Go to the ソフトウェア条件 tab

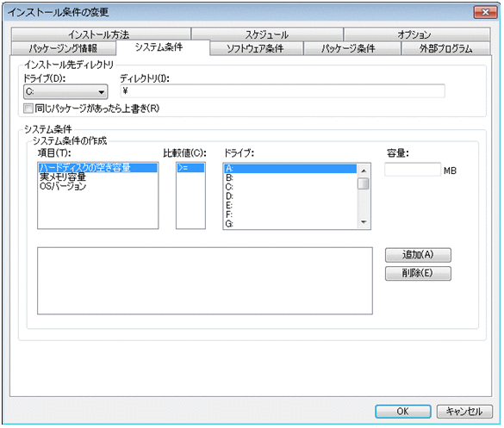click(x=256, y=48)
